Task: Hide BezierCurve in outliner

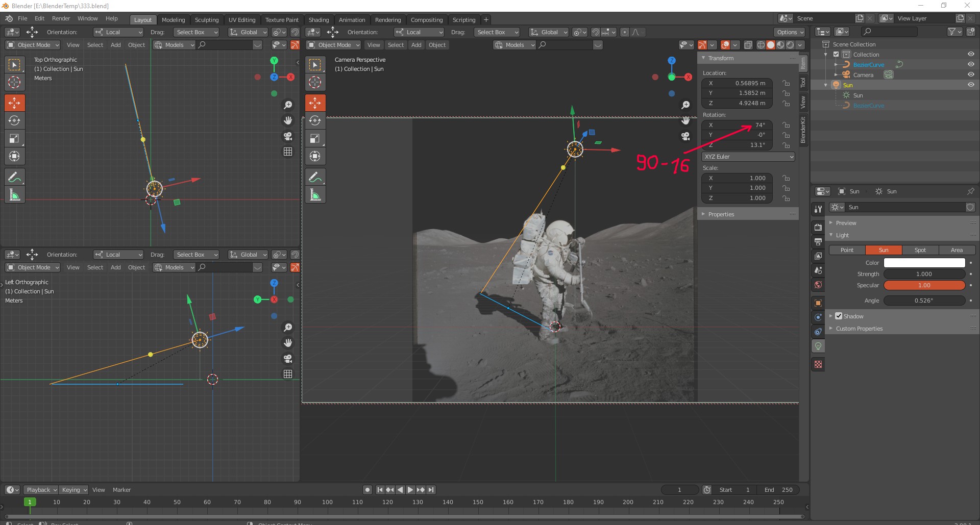Action: pos(971,64)
